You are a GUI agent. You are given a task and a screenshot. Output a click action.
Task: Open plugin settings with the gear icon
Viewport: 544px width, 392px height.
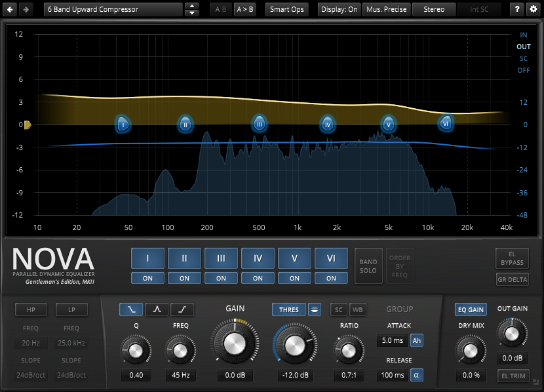pyautogui.click(x=533, y=9)
